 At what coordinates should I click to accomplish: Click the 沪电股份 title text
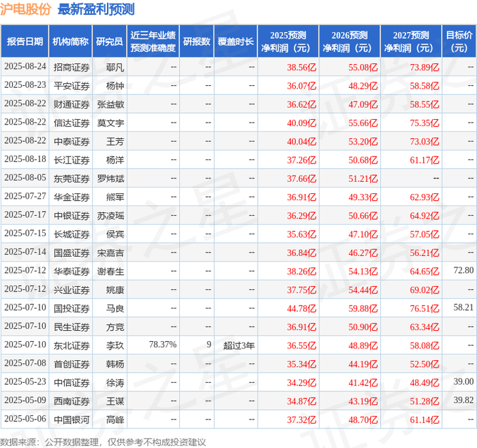point(26,10)
